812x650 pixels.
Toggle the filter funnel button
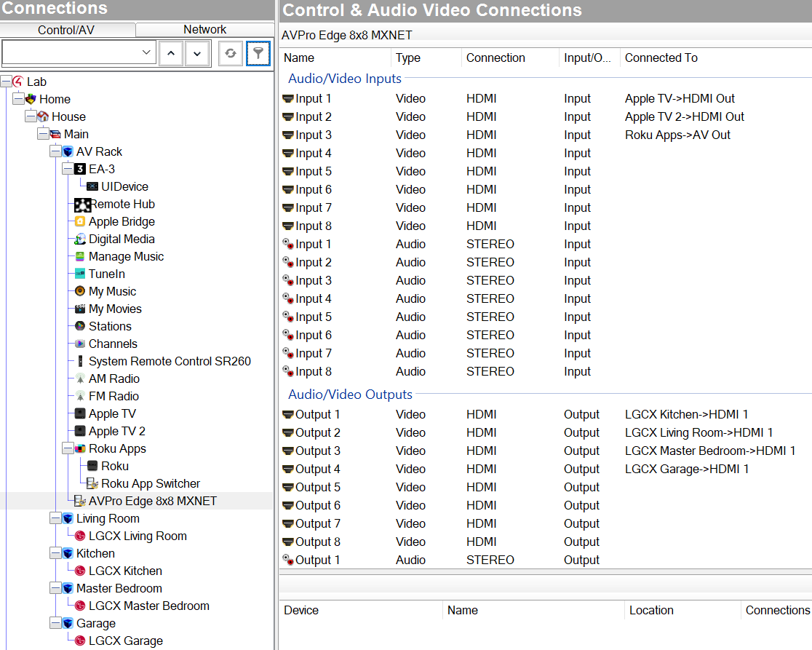(258, 53)
